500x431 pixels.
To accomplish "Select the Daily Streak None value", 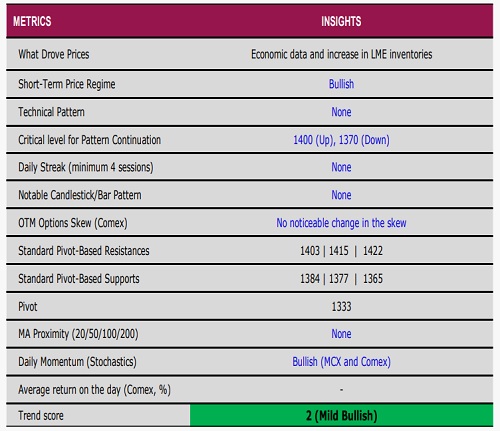I will 341,167.
